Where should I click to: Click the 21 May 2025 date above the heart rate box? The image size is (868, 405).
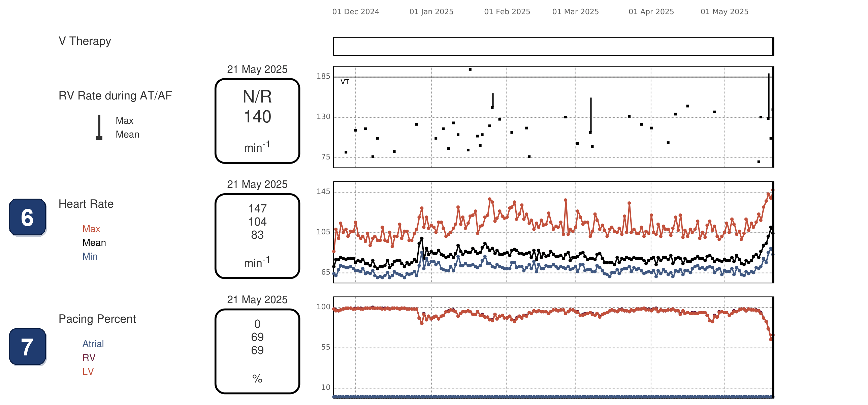(x=257, y=184)
